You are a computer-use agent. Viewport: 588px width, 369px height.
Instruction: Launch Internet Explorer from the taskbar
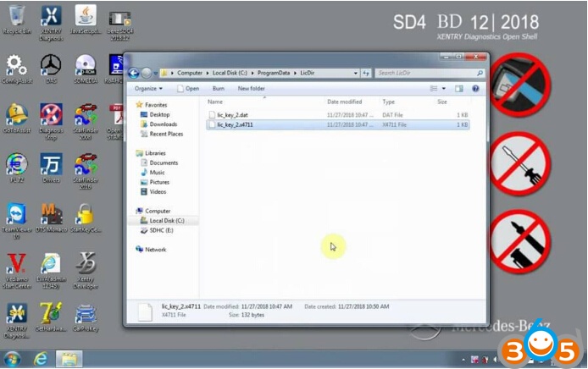click(41, 359)
